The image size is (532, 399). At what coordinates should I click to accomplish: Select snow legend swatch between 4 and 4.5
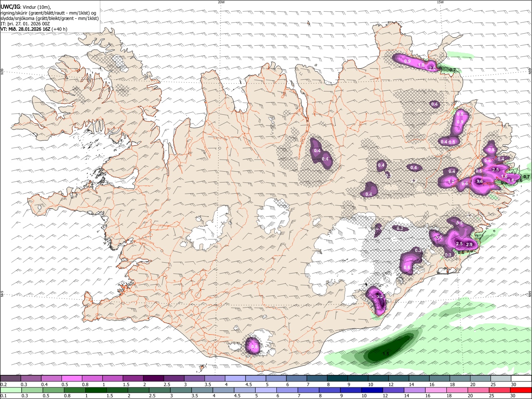235,379
